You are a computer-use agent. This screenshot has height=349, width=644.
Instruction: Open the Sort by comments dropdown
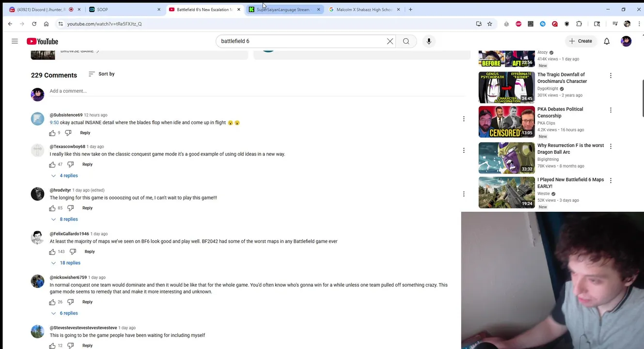102,74
